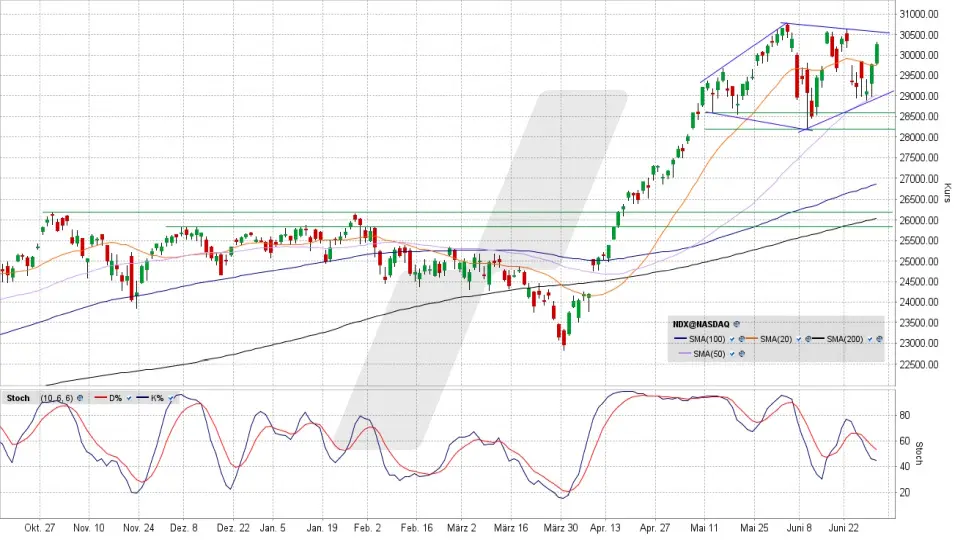Click the 20 level on Stoch axis
Screen dimensions: 960x540
coord(904,492)
